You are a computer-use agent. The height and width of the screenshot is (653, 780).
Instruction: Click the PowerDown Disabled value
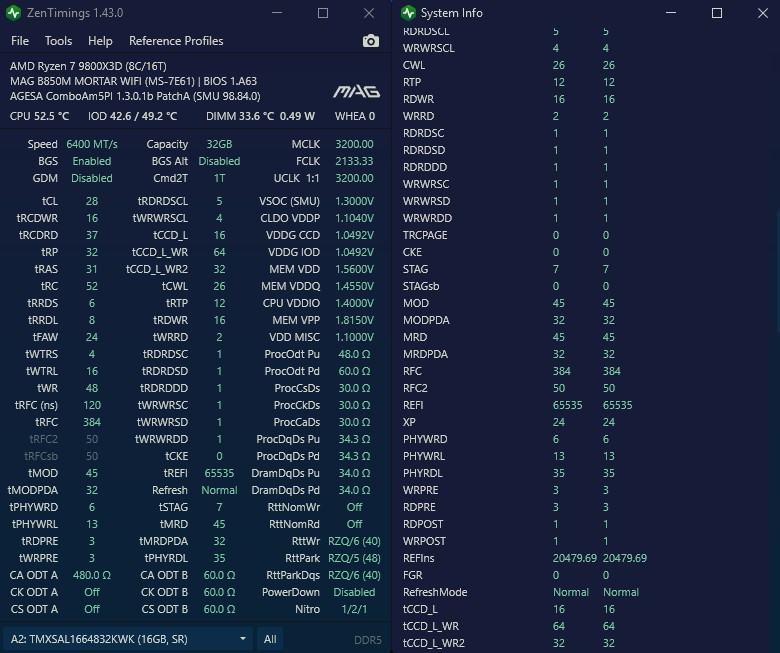(354, 592)
